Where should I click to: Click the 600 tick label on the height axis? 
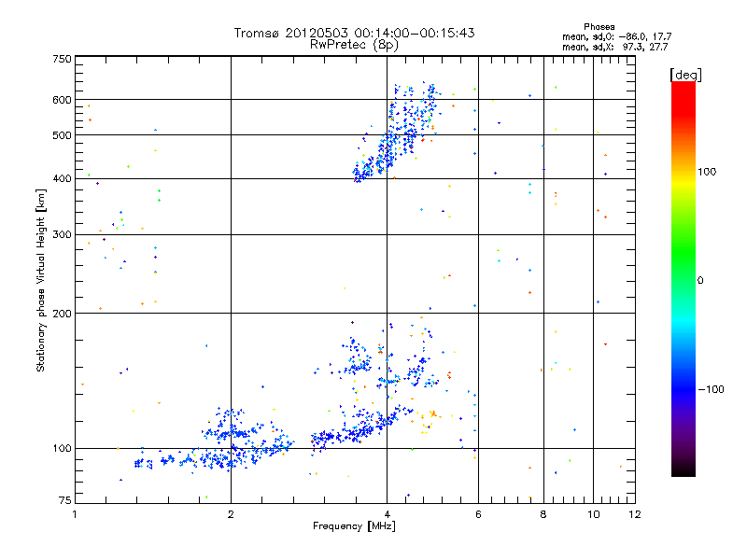tap(62, 100)
